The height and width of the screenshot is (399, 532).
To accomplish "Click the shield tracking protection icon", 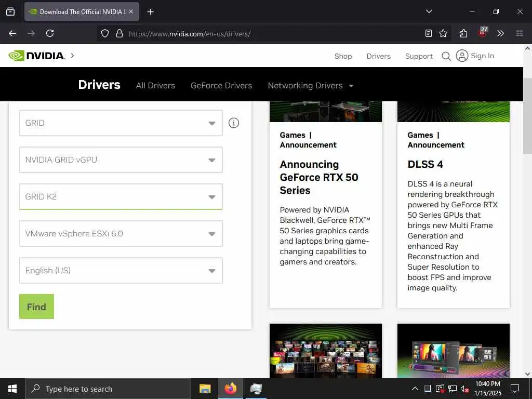I will pyautogui.click(x=105, y=34).
